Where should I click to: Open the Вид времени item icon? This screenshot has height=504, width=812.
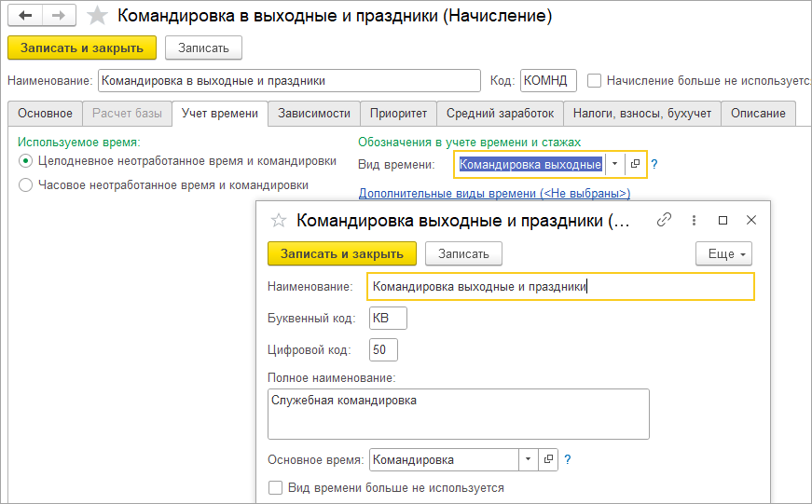pos(635,164)
